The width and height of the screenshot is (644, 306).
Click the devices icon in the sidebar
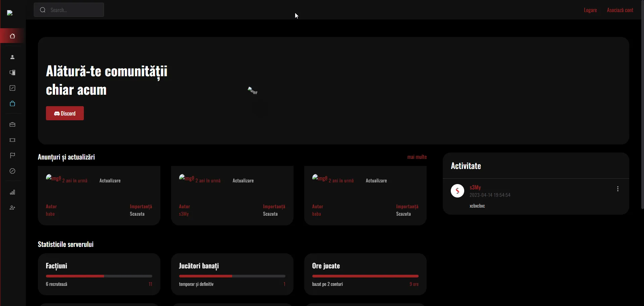(x=12, y=73)
